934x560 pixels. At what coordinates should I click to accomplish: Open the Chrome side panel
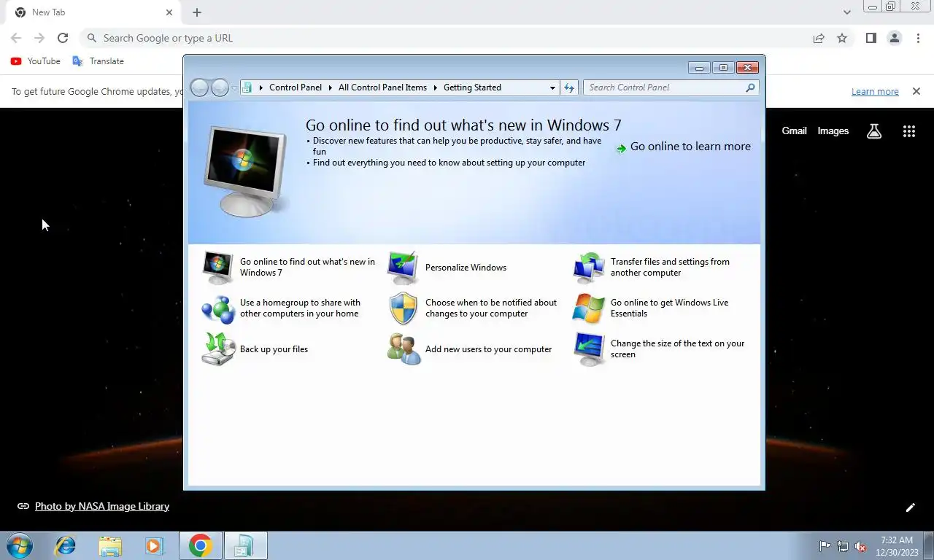click(871, 38)
